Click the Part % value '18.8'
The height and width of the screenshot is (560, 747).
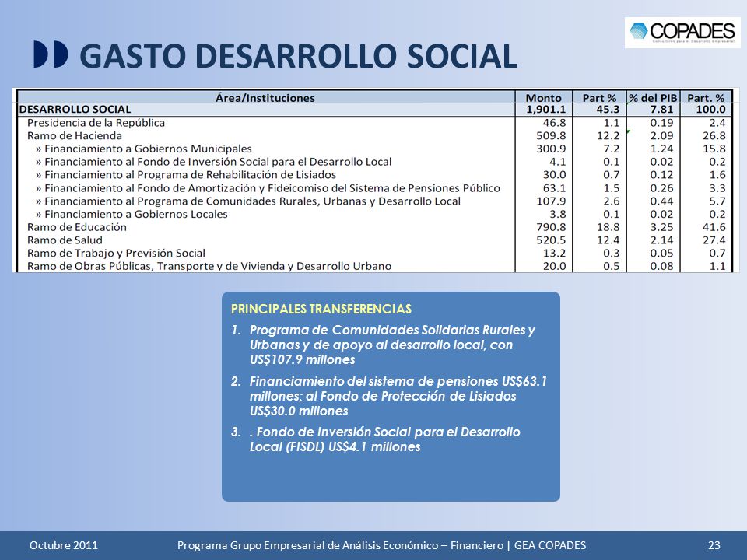coord(608,227)
